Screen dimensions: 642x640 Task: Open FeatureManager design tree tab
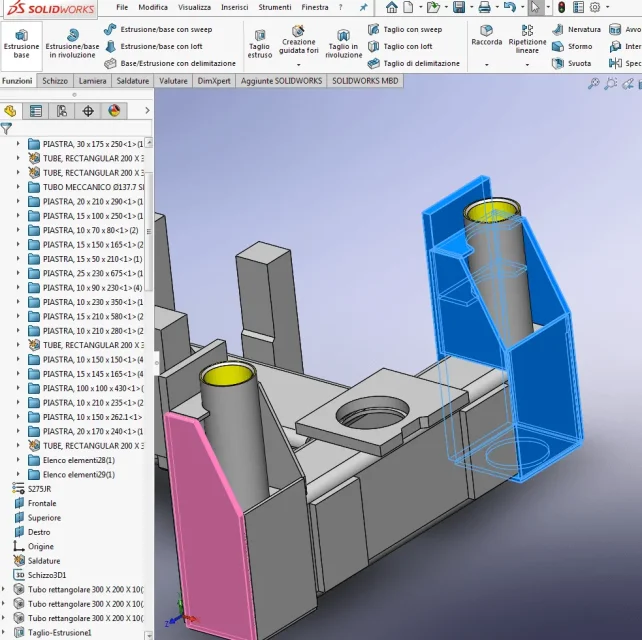(x=10, y=111)
